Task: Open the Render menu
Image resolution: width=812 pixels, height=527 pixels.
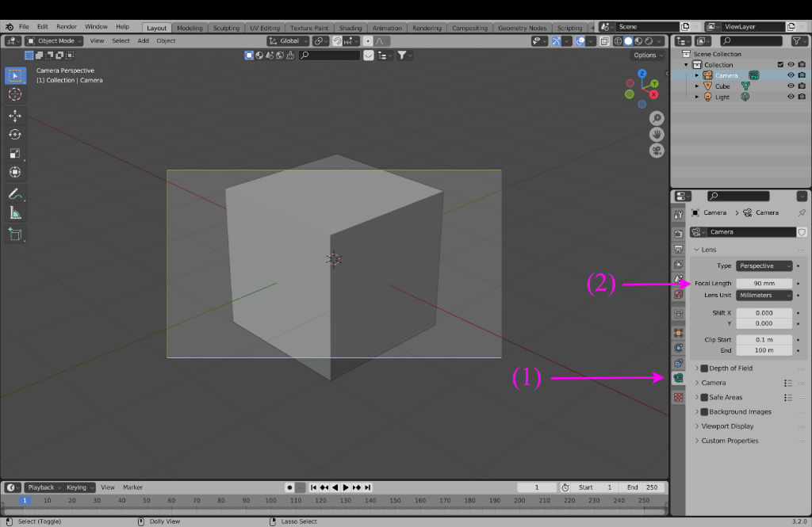Action: point(67,27)
